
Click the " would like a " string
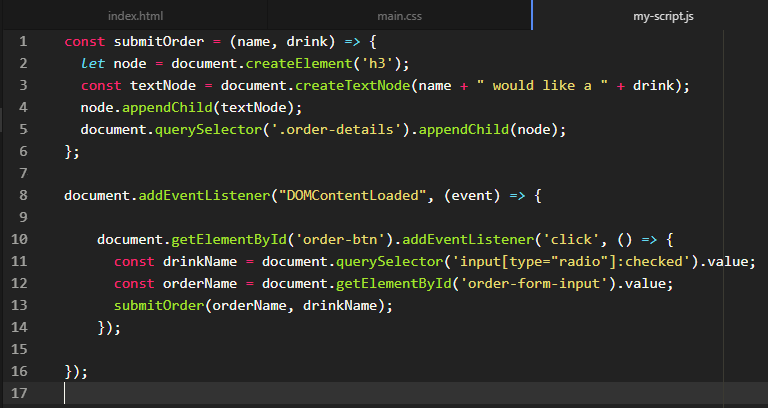[x=542, y=86]
